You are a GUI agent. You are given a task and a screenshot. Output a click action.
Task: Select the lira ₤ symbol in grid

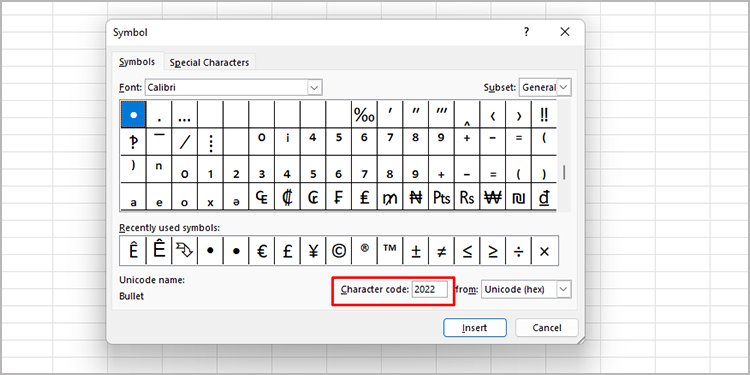click(x=364, y=197)
